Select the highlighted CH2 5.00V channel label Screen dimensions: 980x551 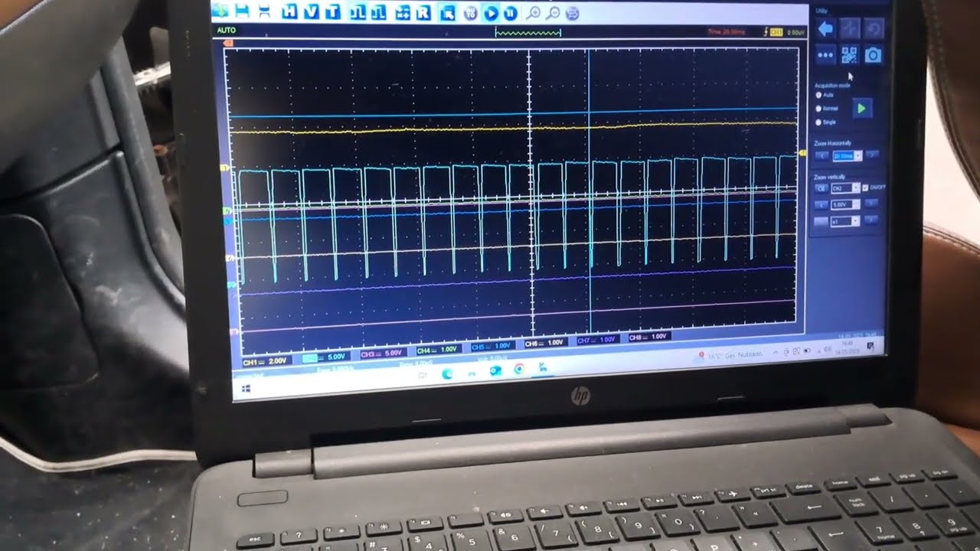tap(328, 357)
